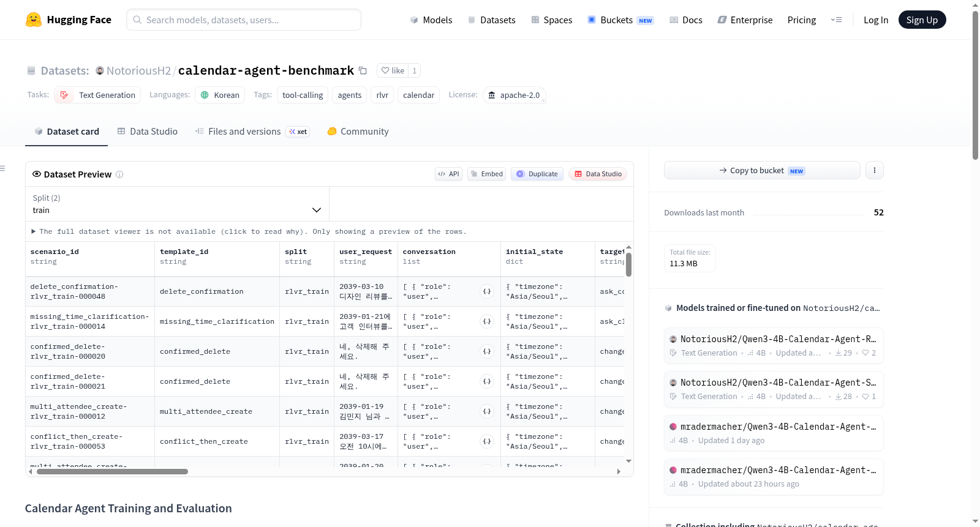Open the Files and versions tab
The height and width of the screenshot is (527, 980).
pos(252,132)
